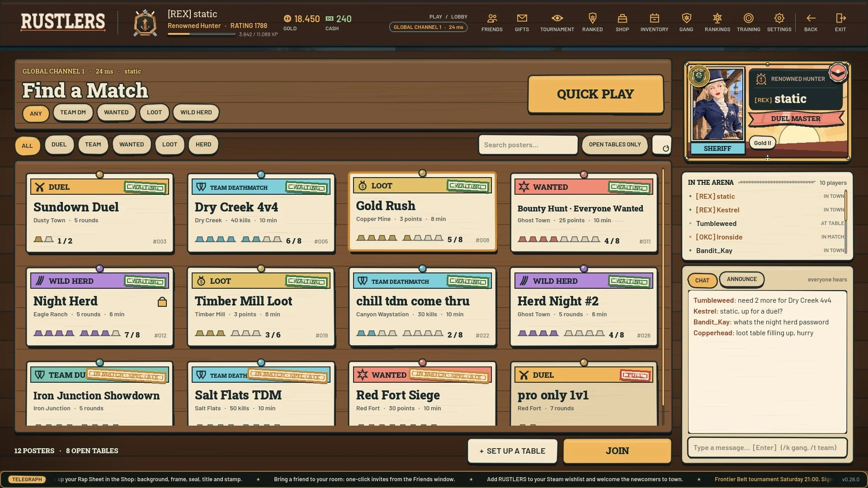The image size is (868, 488).
Task: Focus the Search posters field
Action: 528,145
